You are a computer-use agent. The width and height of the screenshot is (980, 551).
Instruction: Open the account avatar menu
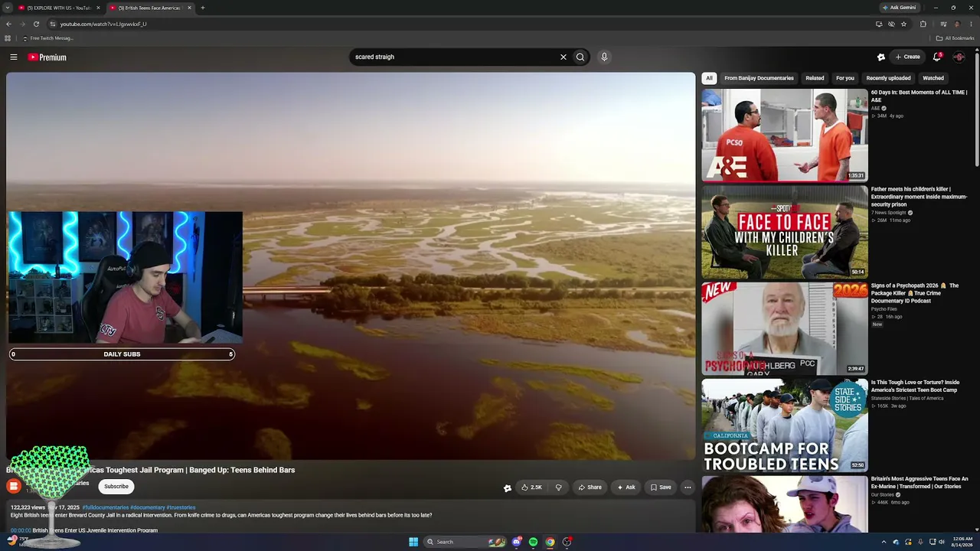coord(959,57)
